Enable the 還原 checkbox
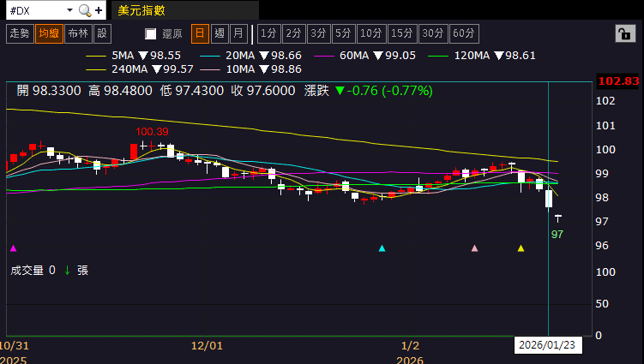The image size is (644, 364). point(151,34)
